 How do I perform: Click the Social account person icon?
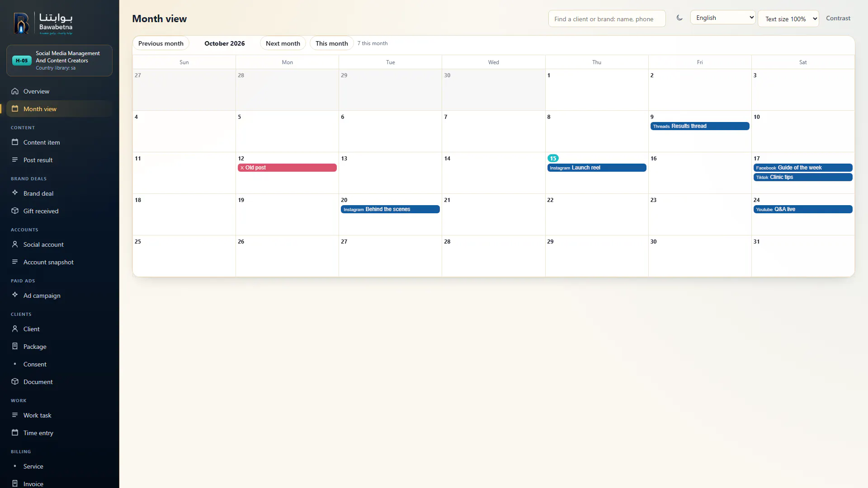[x=15, y=244]
